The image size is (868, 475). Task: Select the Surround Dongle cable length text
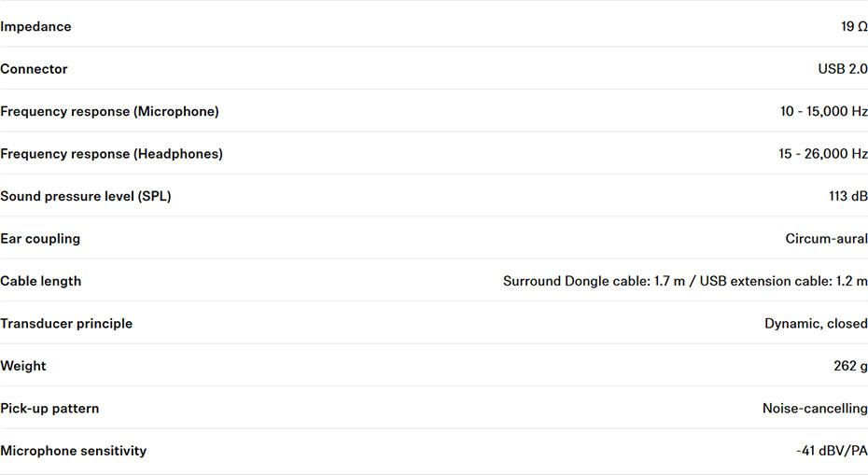tap(594, 281)
